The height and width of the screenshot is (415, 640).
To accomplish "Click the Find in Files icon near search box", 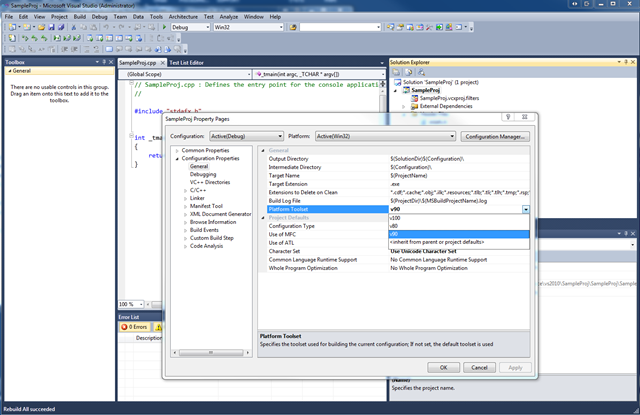I will 293,27.
